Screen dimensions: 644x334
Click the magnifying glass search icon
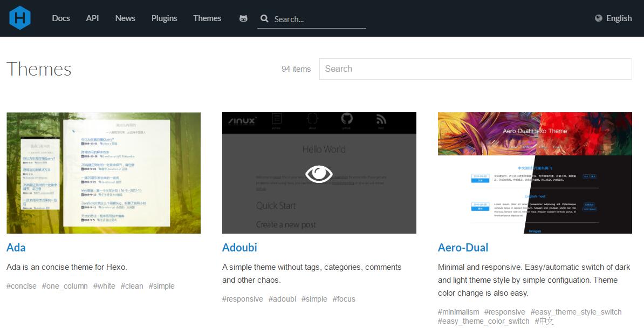click(264, 18)
